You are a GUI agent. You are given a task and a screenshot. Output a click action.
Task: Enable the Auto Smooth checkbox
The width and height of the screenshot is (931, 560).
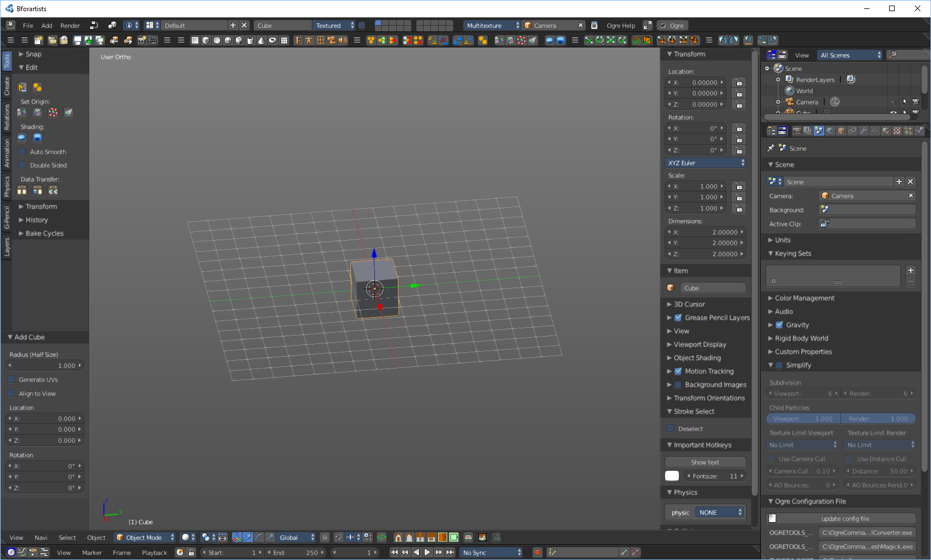pyautogui.click(x=22, y=152)
